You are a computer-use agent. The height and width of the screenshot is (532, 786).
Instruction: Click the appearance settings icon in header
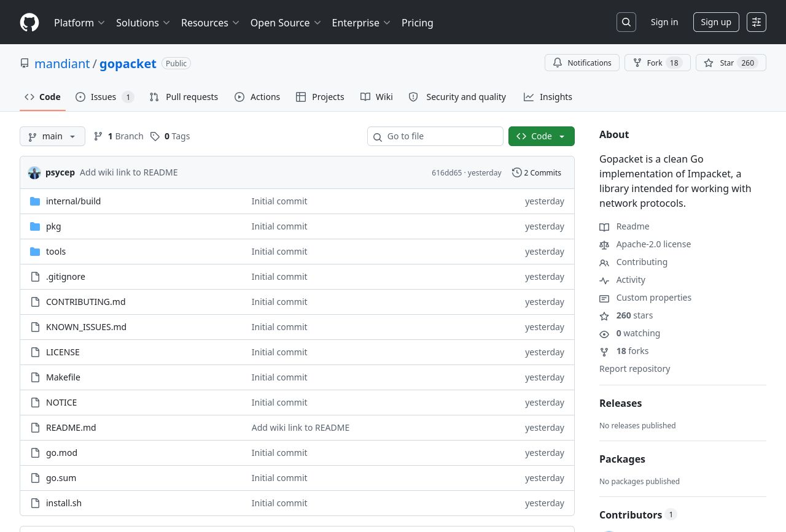pyautogui.click(x=756, y=22)
